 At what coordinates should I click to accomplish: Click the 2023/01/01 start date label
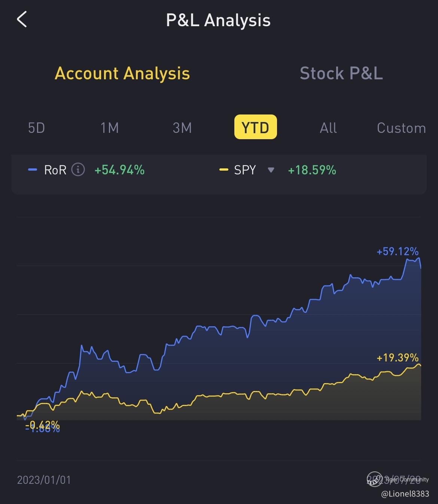coord(44,480)
